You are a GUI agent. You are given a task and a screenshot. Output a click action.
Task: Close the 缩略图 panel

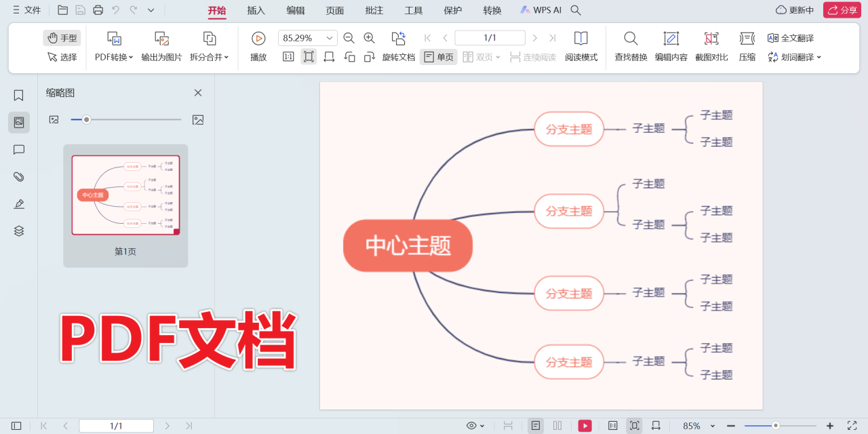click(x=198, y=93)
